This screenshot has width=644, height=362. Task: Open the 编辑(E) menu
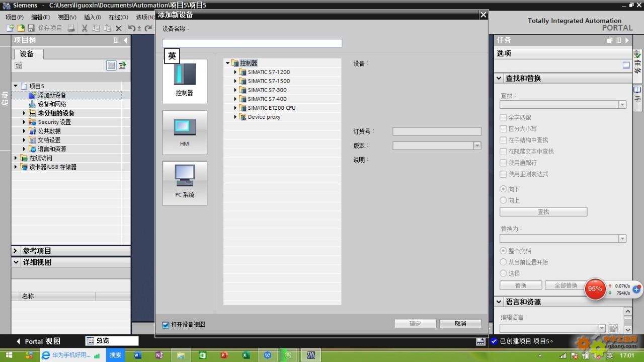[x=40, y=17]
